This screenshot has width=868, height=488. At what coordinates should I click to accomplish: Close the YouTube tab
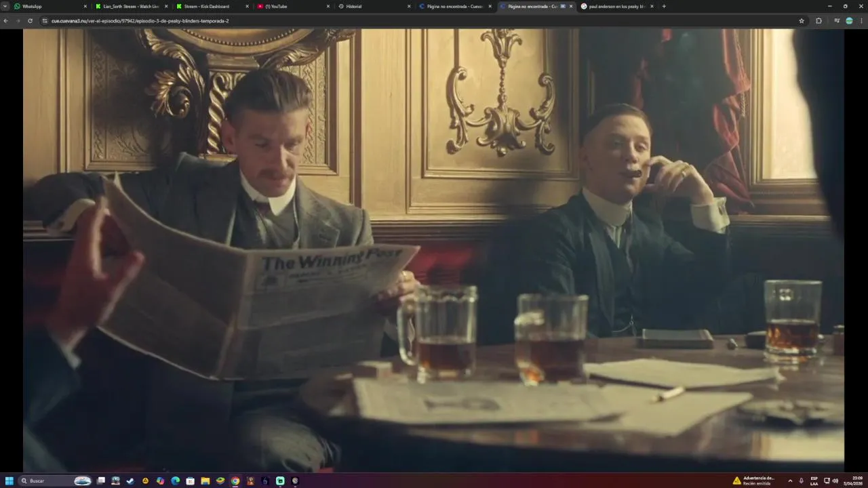point(328,6)
